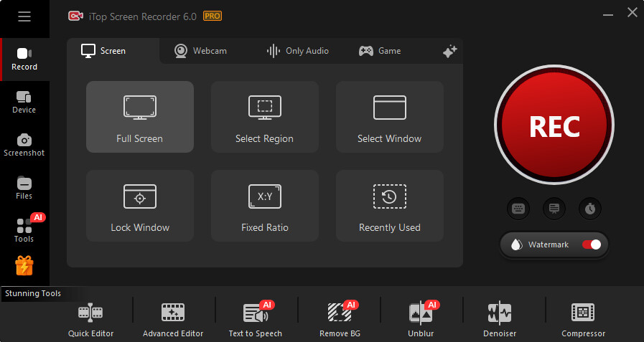Click the sparkle stars icon beside the Game tab

(450, 51)
